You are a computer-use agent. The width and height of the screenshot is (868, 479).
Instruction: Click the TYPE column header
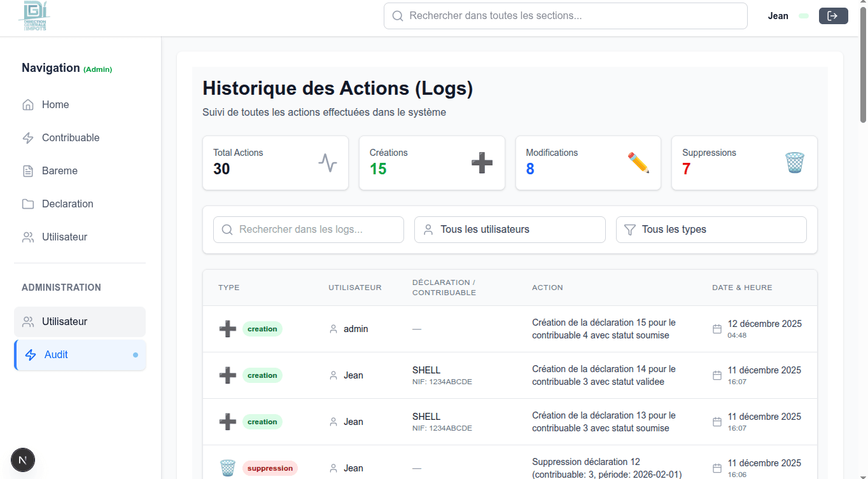pos(229,288)
